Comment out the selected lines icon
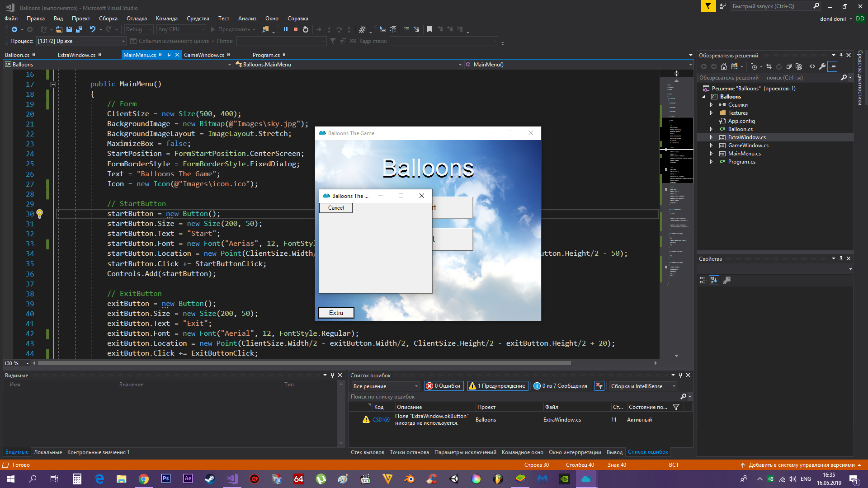The image size is (868, 488). pyautogui.click(x=406, y=29)
